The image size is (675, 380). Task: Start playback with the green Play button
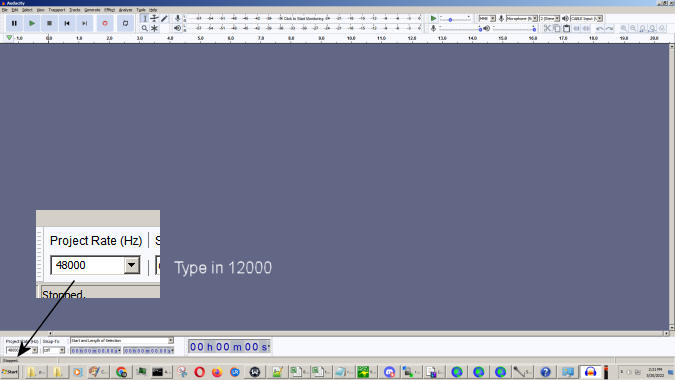click(x=32, y=23)
